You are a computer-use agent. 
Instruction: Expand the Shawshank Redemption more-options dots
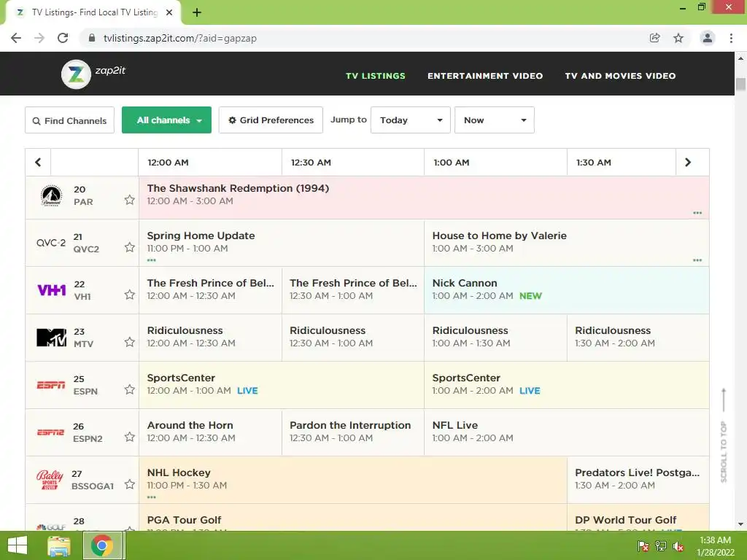click(697, 213)
